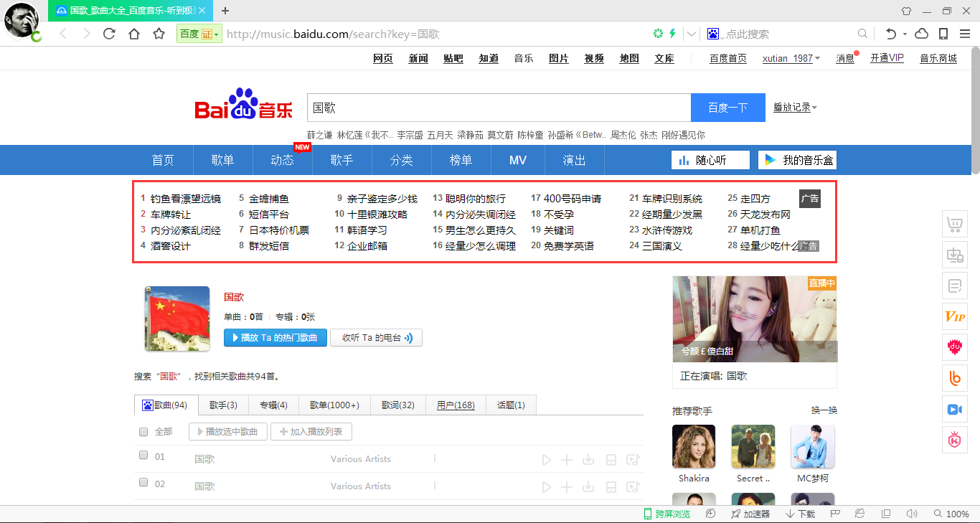Reload the page with the refresh icon
980x523 pixels.
point(109,34)
